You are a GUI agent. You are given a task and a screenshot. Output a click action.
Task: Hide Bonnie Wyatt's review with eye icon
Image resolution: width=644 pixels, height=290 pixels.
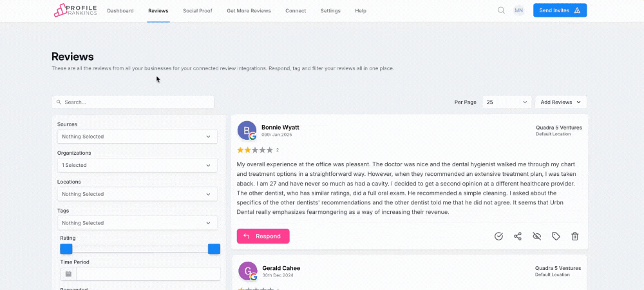536,237
